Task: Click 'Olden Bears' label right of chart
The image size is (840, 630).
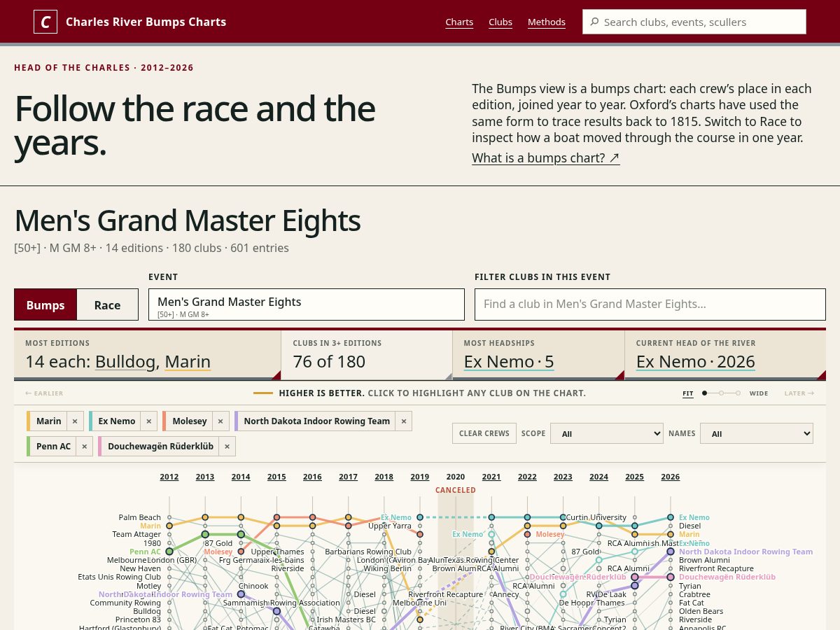Action: point(701,611)
